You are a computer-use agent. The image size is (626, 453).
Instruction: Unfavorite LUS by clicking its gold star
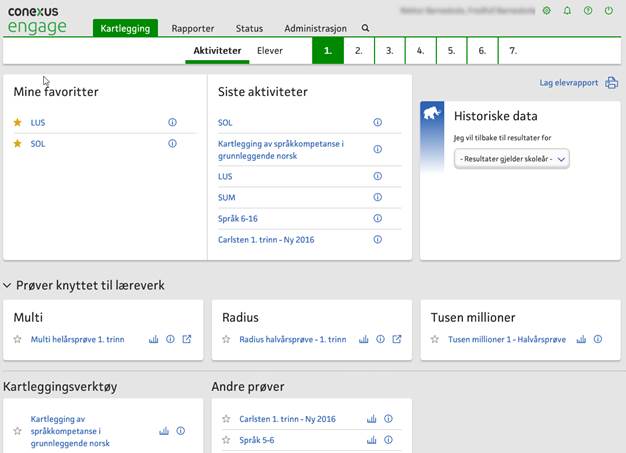(x=17, y=123)
